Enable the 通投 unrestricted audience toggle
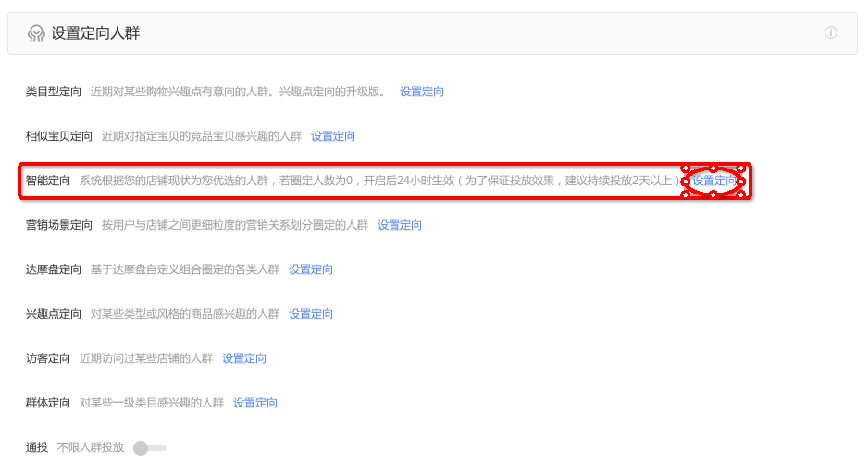The image size is (868, 476). (149, 448)
